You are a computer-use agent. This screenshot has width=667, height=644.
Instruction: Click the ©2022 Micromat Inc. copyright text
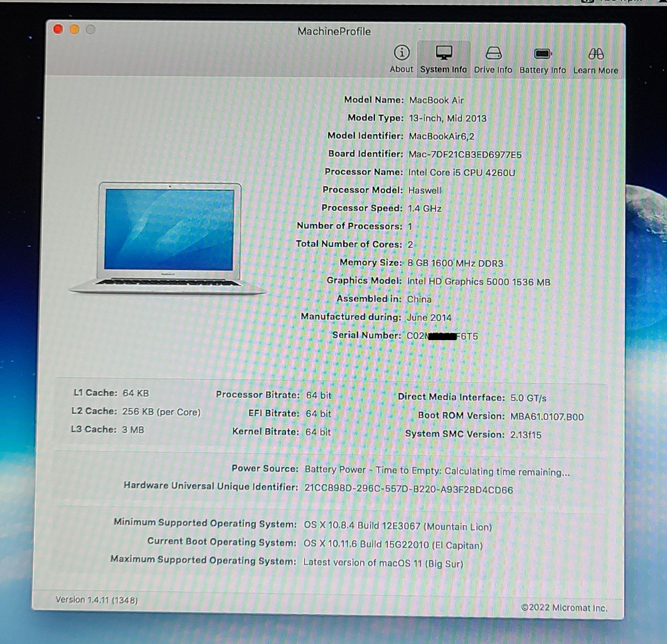tap(564, 608)
